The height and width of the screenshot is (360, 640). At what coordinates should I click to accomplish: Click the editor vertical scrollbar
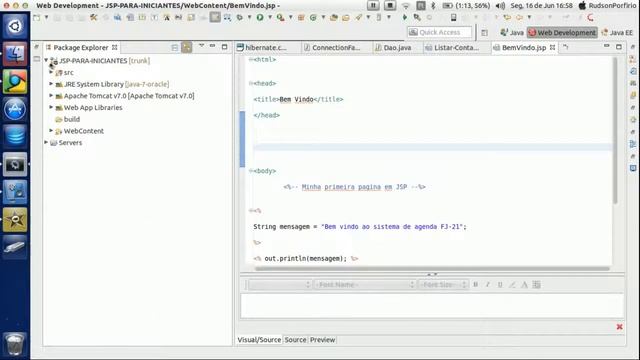(615, 131)
